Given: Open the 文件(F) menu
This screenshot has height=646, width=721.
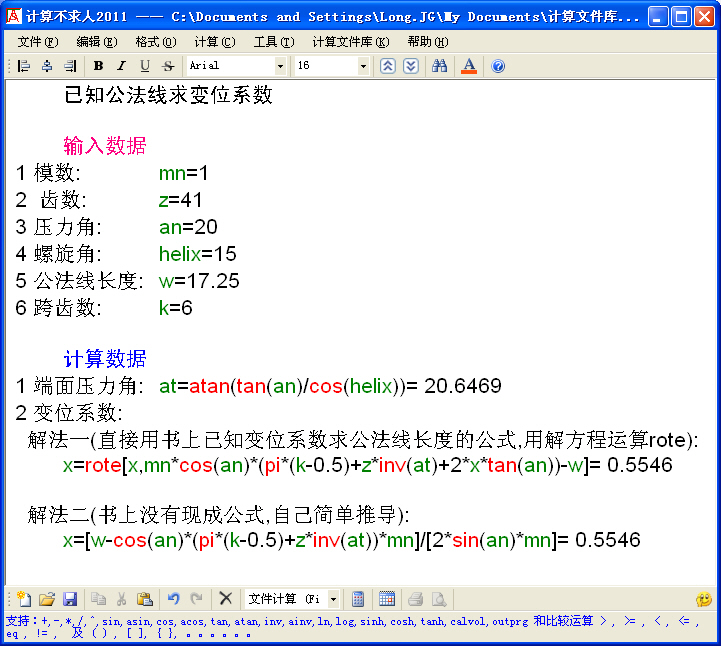Looking at the screenshot, I should [x=38, y=42].
